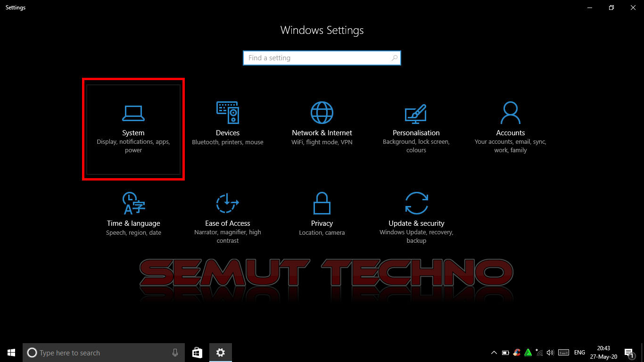Image resolution: width=644 pixels, height=362 pixels.
Task: Click the 'Bluetooth, printers, mouse' description
Action: pyautogui.click(x=228, y=142)
